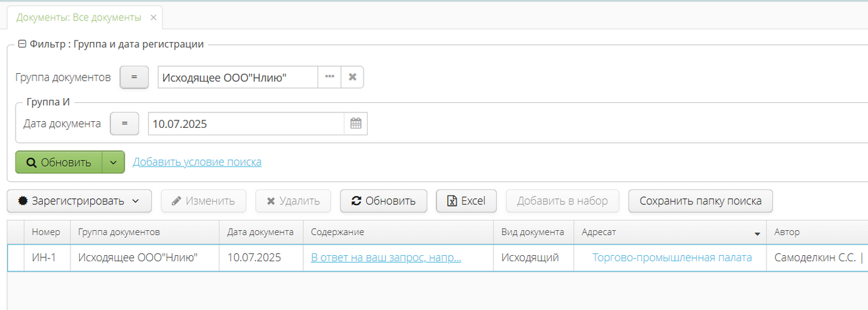
Task: Click the 'Самоделкин С.С.' author cell
Action: click(x=817, y=258)
